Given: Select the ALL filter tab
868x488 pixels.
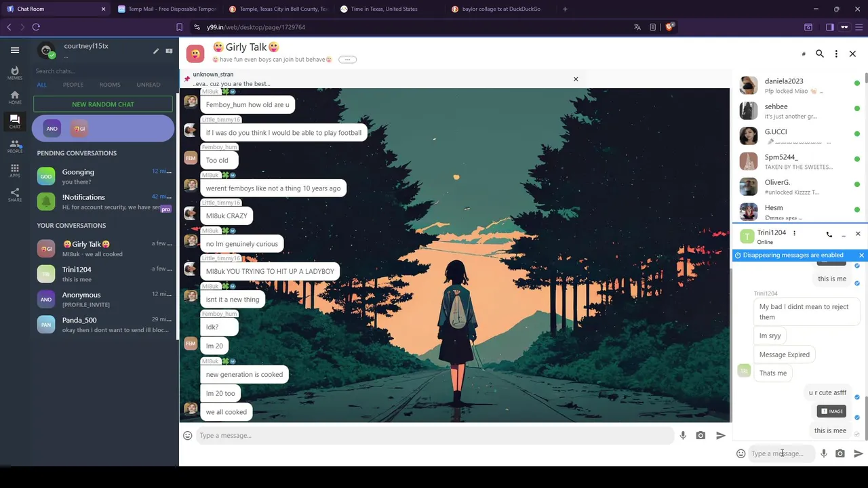Looking at the screenshot, I should pos(42,85).
